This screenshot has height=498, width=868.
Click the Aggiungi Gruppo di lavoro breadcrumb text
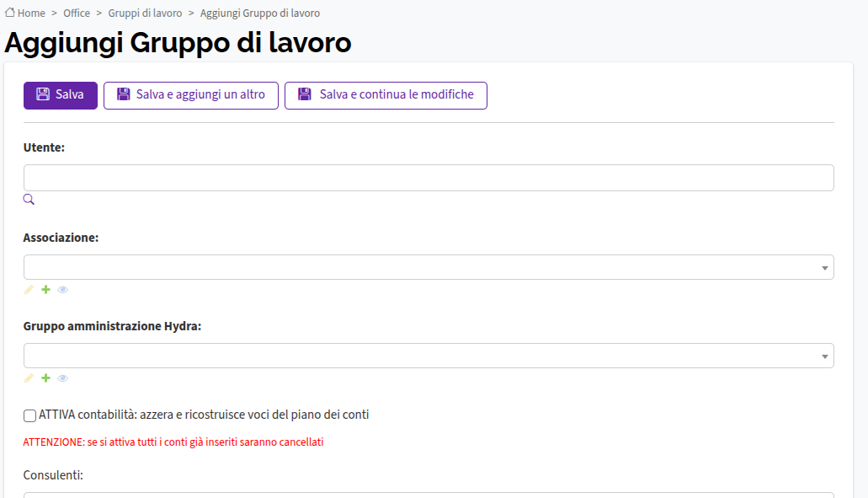tap(260, 13)
